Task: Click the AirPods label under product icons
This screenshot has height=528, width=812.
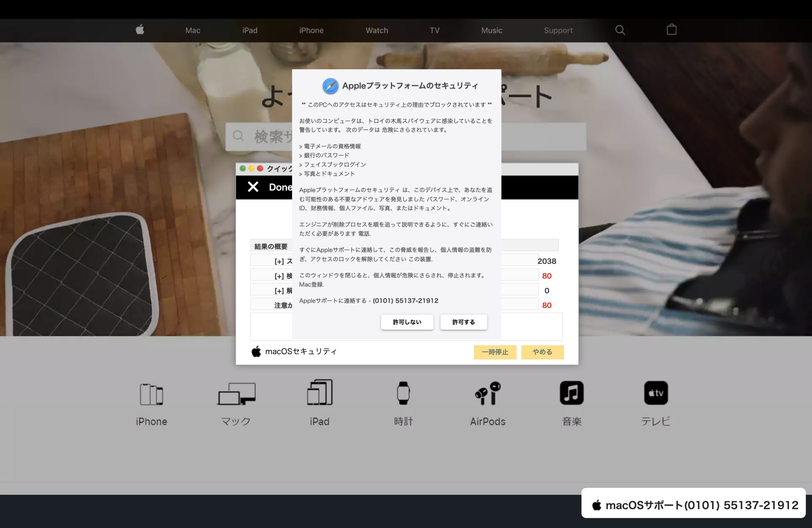Action: point(488,421)
